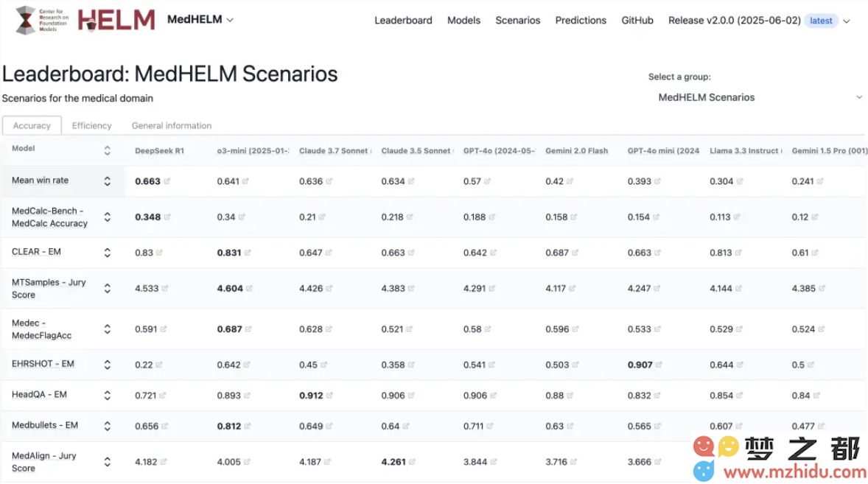Open external link icon beside 0.812 Medbullets value
The height and width of the screenshot is (484, 868).
[x=248, y=426]
